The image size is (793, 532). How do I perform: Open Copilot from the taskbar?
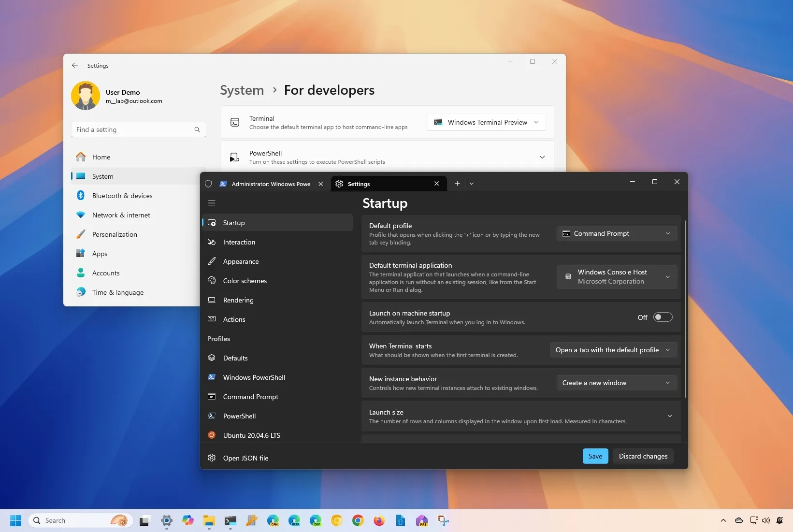[188, 520]
